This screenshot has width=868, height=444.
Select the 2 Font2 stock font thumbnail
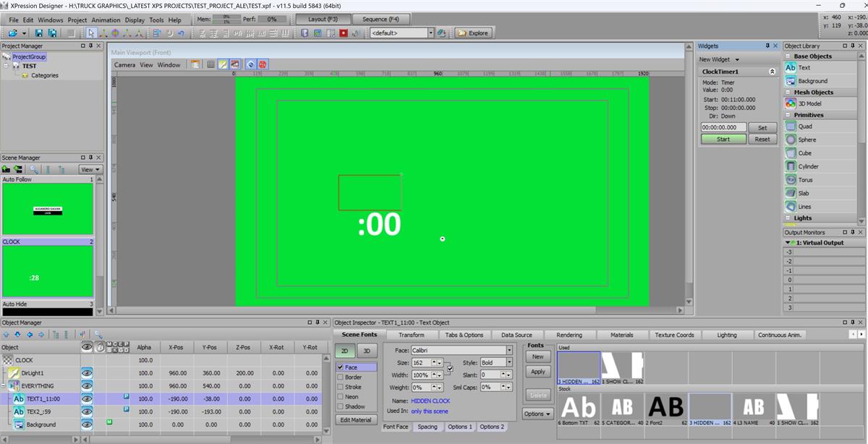pyautogui.click(x=665, y=407)
